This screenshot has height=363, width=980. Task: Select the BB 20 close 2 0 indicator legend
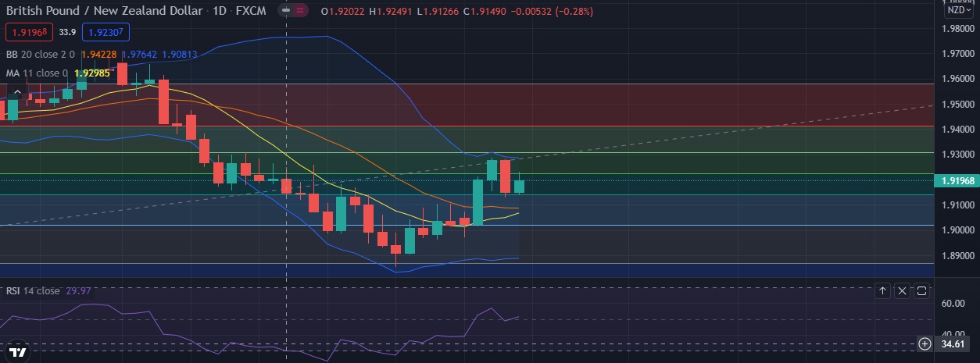pyautogui.click(x=39, y=55)
